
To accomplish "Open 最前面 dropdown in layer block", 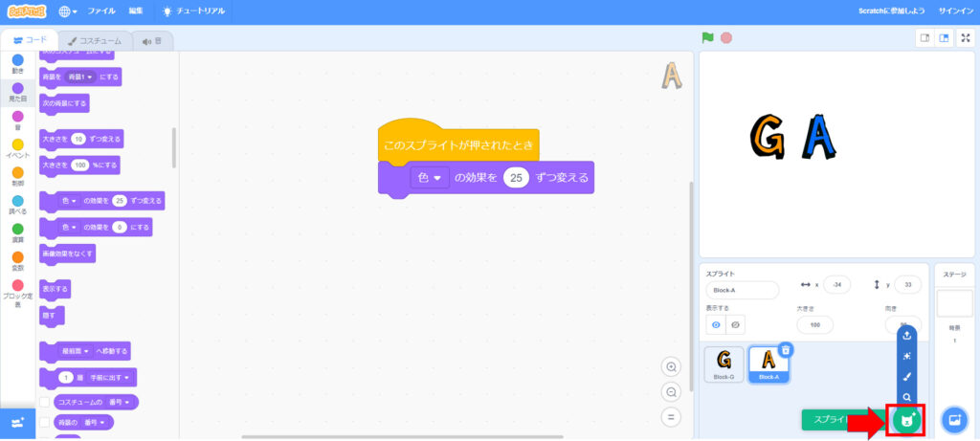I will 75,351.
